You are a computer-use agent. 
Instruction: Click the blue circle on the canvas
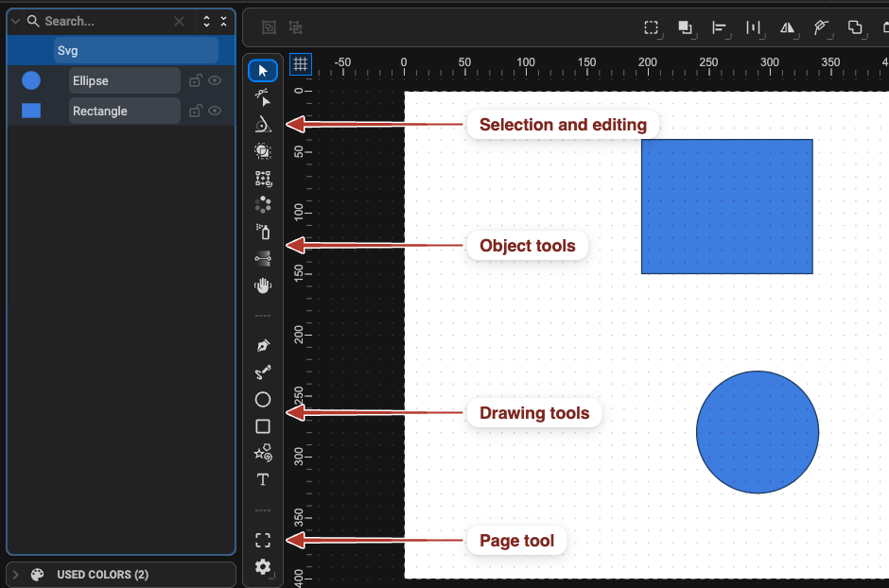(x=758, y=432)
